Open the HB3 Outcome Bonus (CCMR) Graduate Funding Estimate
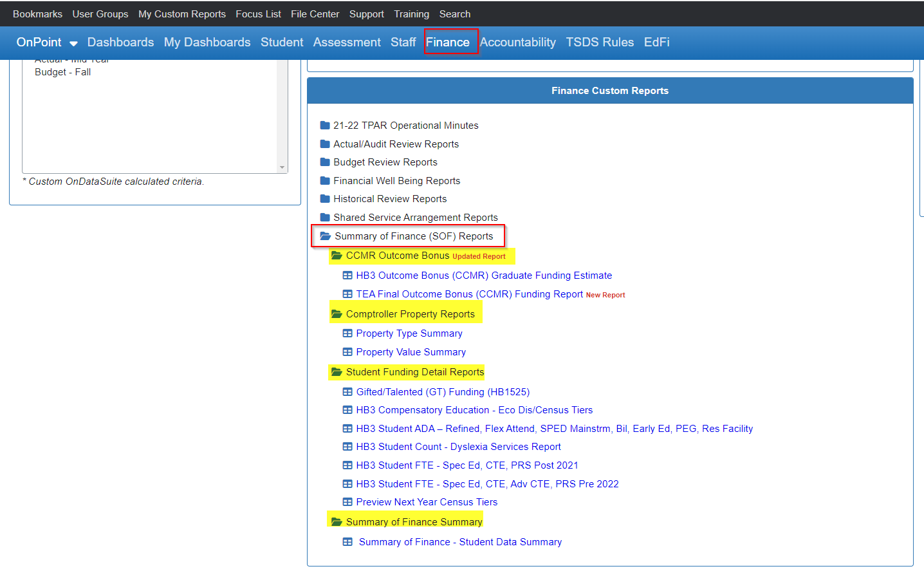Viewport: 924px width, 571px height. (x=484, y=275)
